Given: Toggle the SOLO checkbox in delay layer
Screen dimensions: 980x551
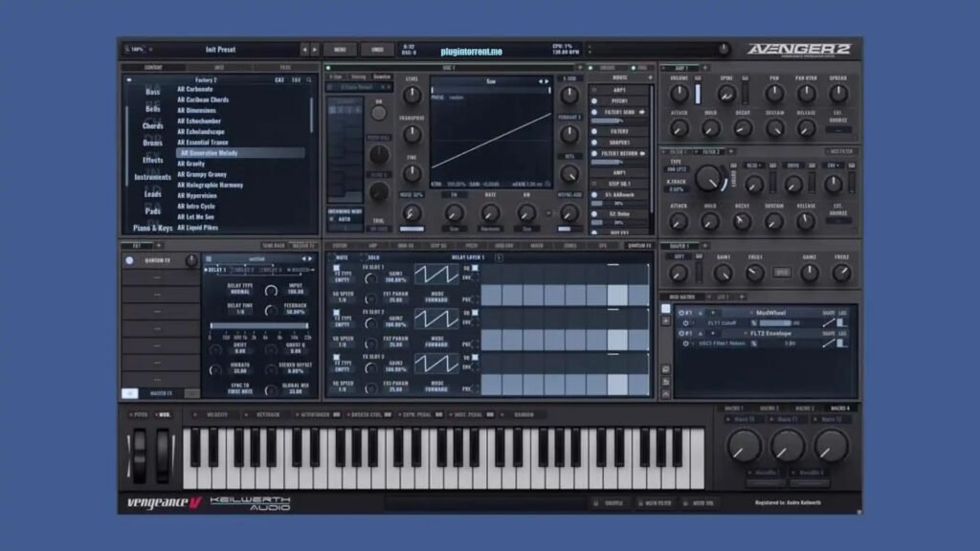Looking at the screenshot, I should (x=364, y=257).
